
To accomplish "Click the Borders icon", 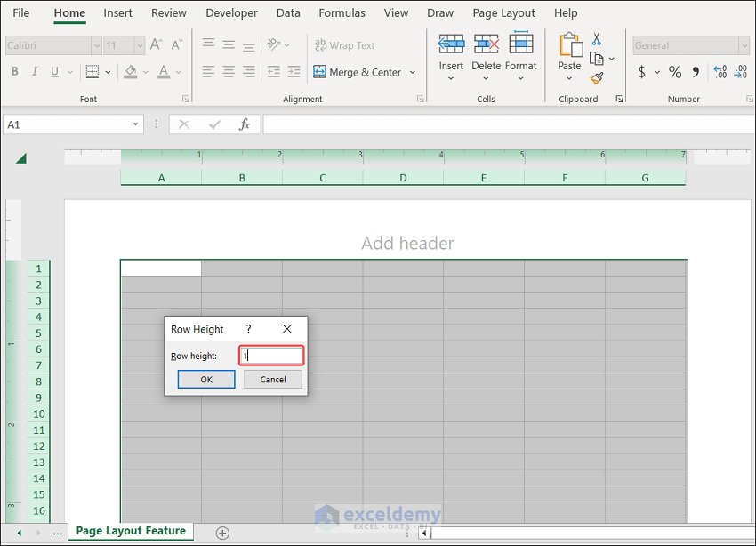I will point(92,72).
